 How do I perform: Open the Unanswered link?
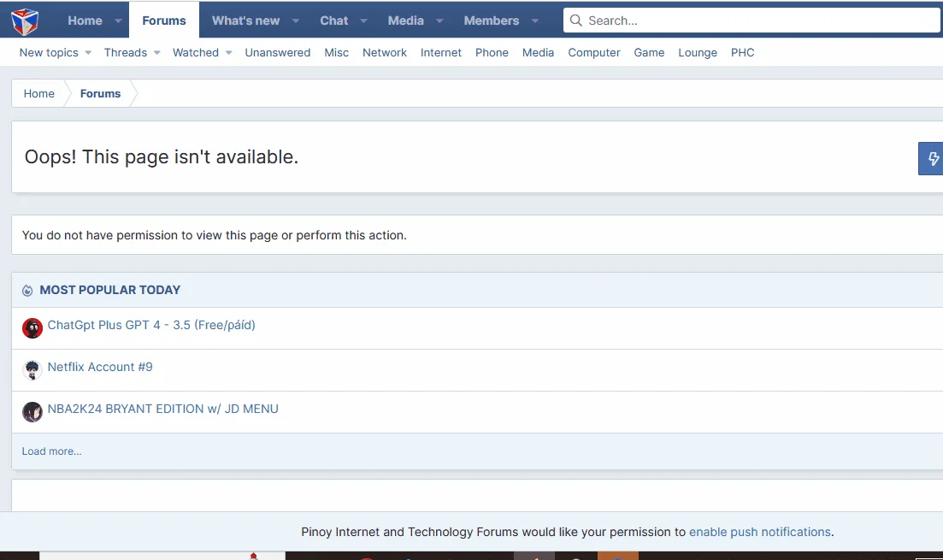tap(278, 52)
